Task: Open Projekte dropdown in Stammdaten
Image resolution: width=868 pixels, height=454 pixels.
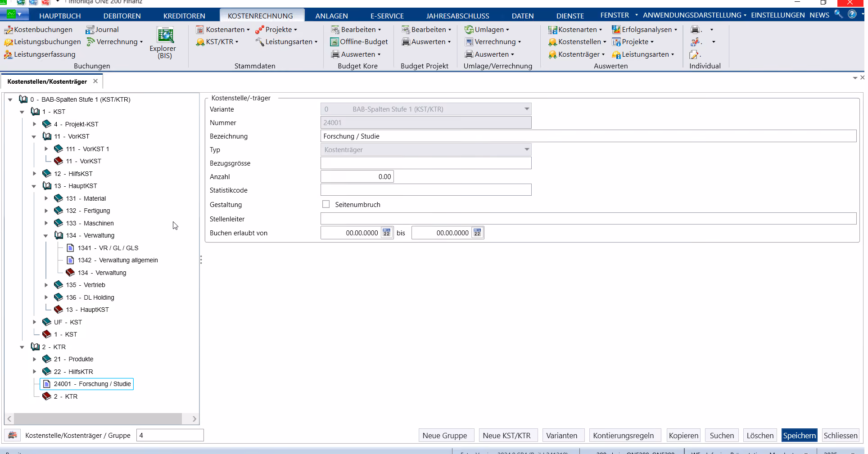Action: [x=276, y=30]
